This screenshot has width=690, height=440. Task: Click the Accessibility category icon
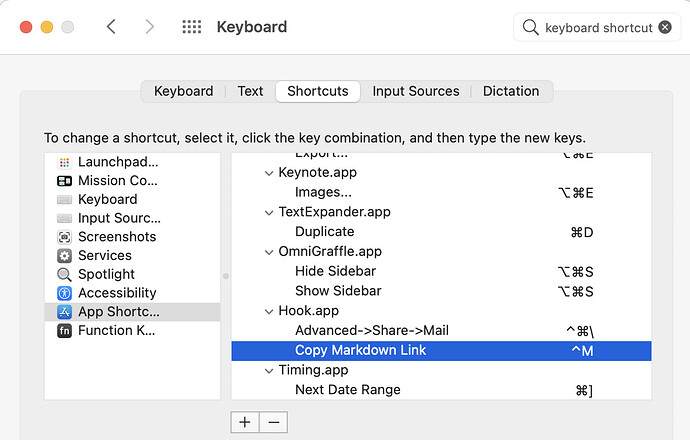click(x=64, y=293)
